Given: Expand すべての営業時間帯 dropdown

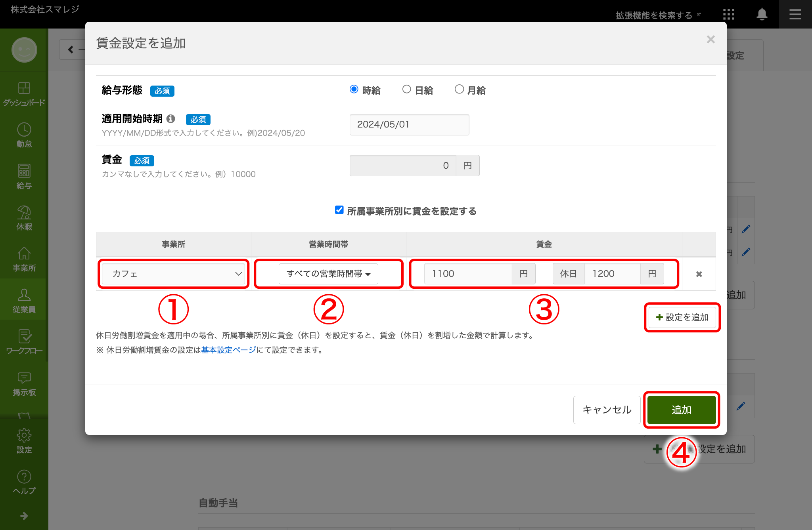Looking at the screenshot, I should pyautogui.click(x=328, y=274).
